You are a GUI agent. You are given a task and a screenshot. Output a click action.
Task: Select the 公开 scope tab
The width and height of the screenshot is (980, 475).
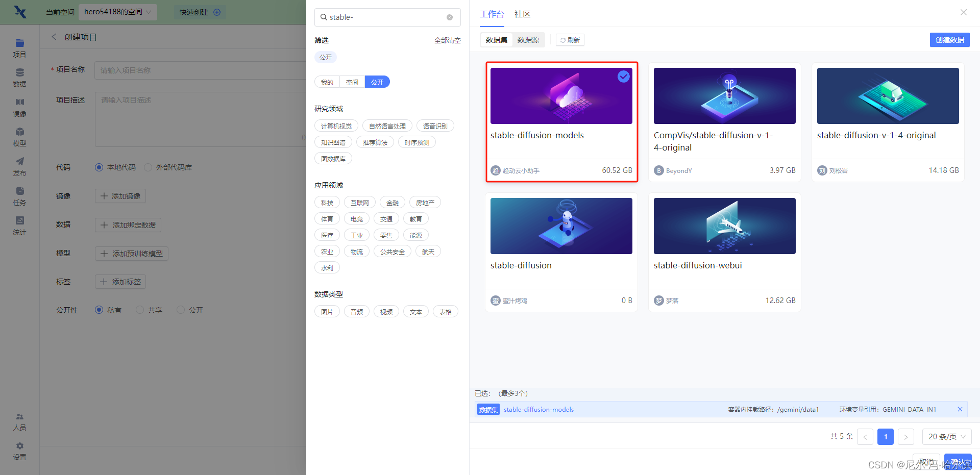[x=377, y=82]
